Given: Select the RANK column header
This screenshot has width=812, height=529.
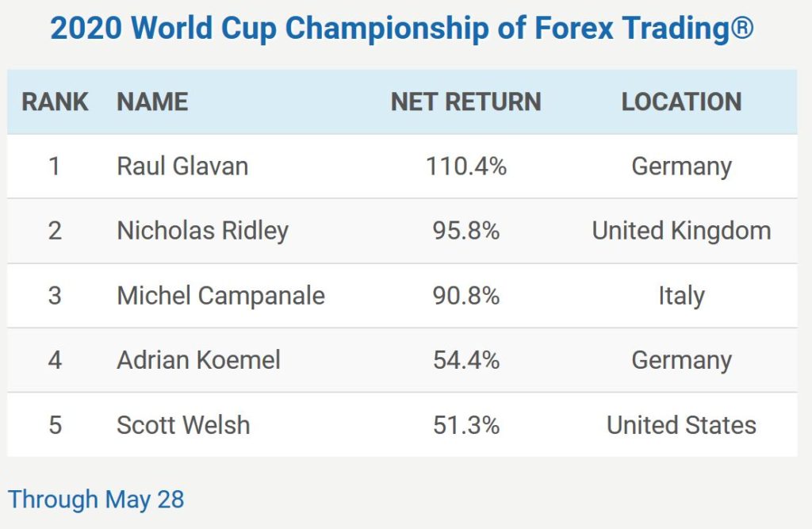Looking at the screenshot, I should [x=55, y=102].
